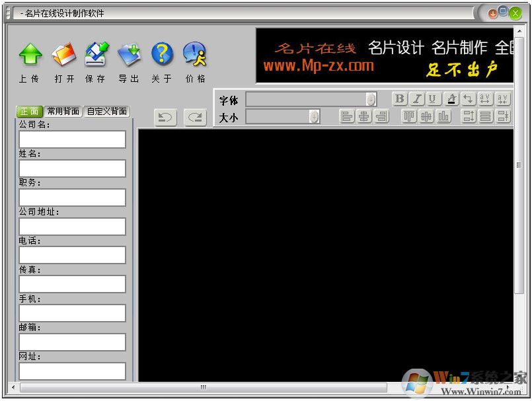Click the 导出 (Export) icon
Viewport: 532px width, 401px height.
(129, 54)
